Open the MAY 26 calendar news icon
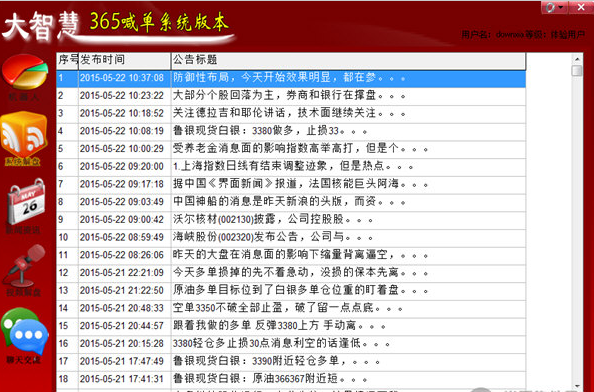The height and width of the screenshot is (392, 594). pyautogui.click(x=26, y=202)
